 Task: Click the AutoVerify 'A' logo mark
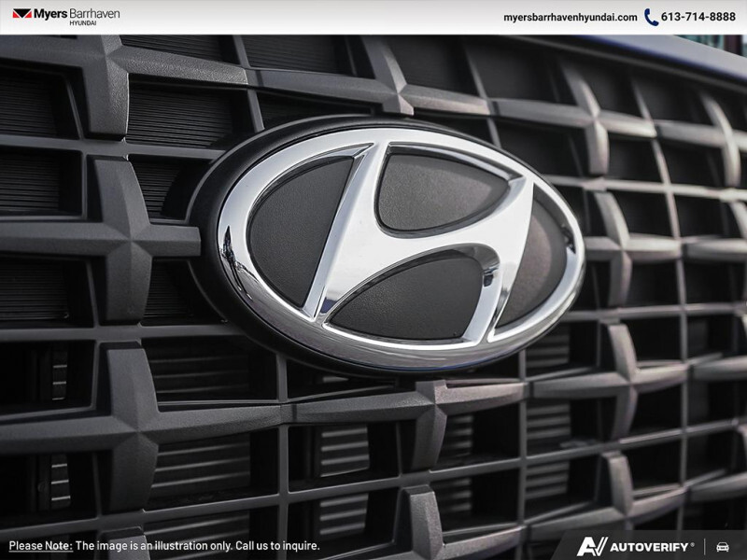(x=592, y=546)
